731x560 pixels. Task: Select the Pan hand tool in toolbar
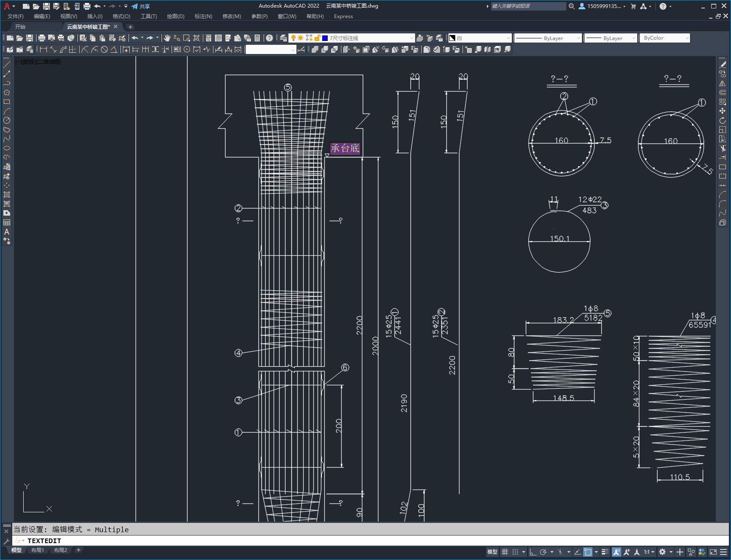point(167,38)
